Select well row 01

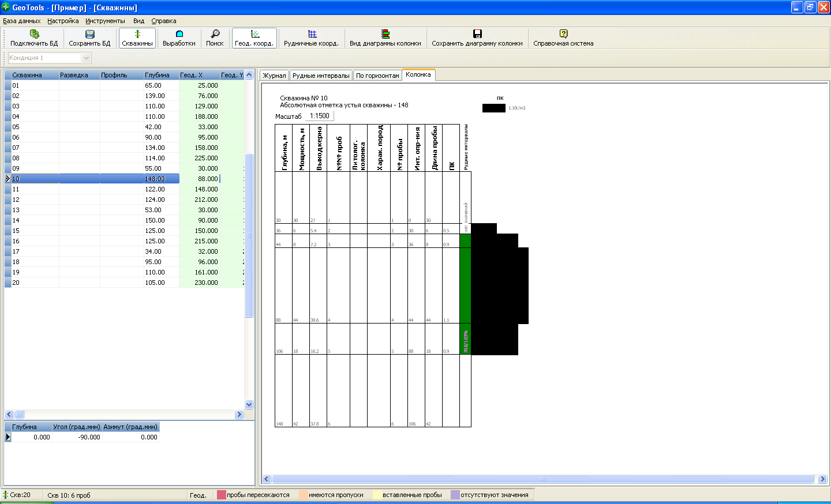[x=124, y=85]
